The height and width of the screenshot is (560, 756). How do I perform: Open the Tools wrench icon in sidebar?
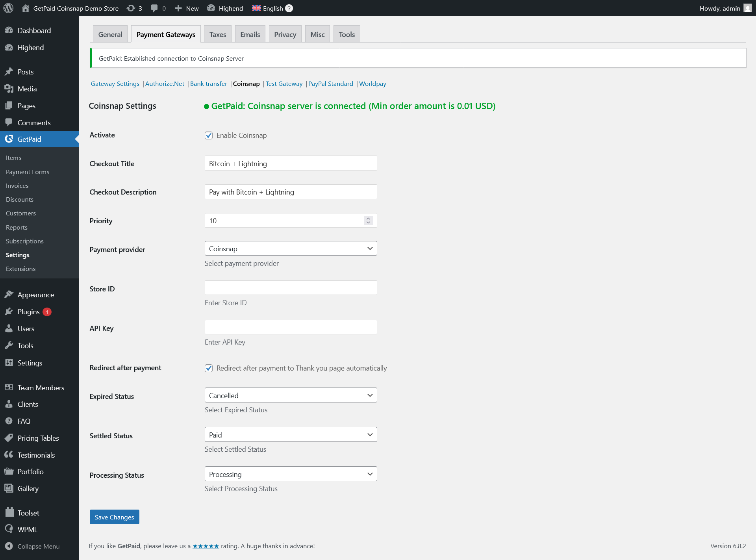pos(9,345)
